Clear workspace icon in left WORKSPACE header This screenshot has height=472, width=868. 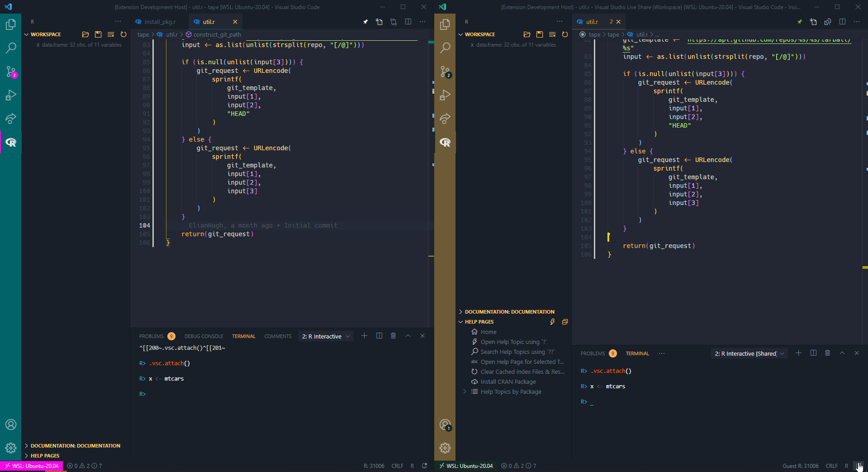click(111, 34)
